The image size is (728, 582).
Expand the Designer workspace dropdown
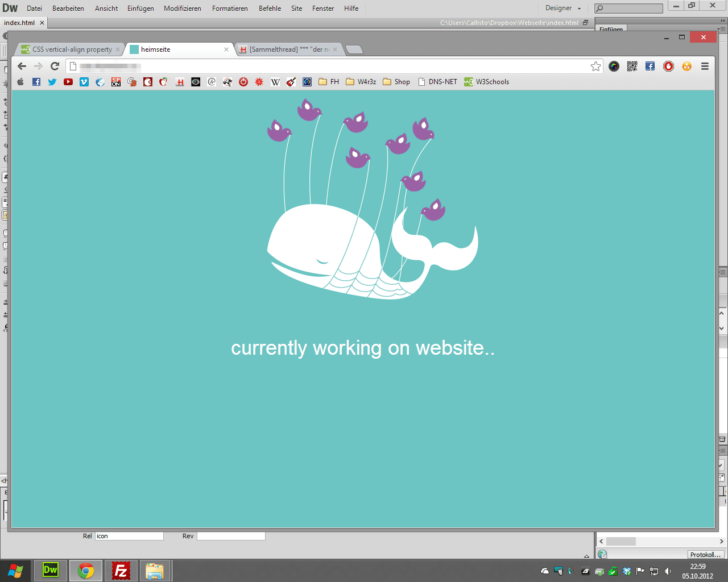563,9
